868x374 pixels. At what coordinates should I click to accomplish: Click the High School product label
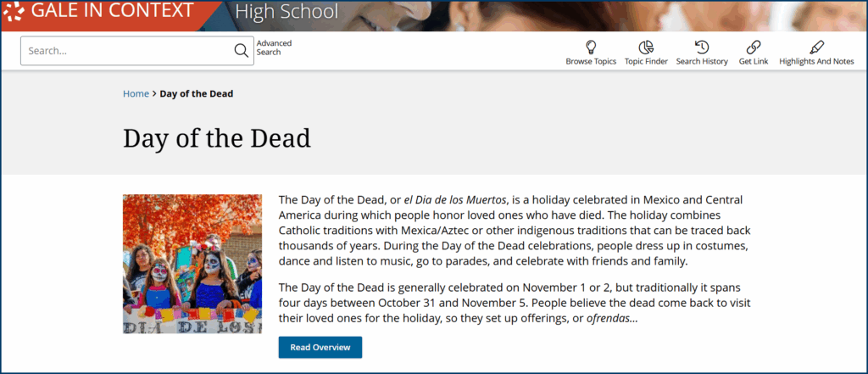(286, 12)
